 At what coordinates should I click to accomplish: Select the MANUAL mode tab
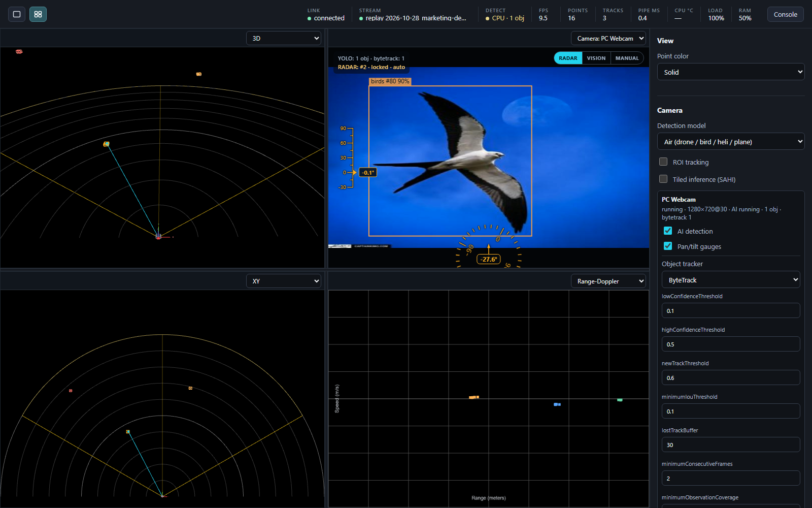click(627, 58)
